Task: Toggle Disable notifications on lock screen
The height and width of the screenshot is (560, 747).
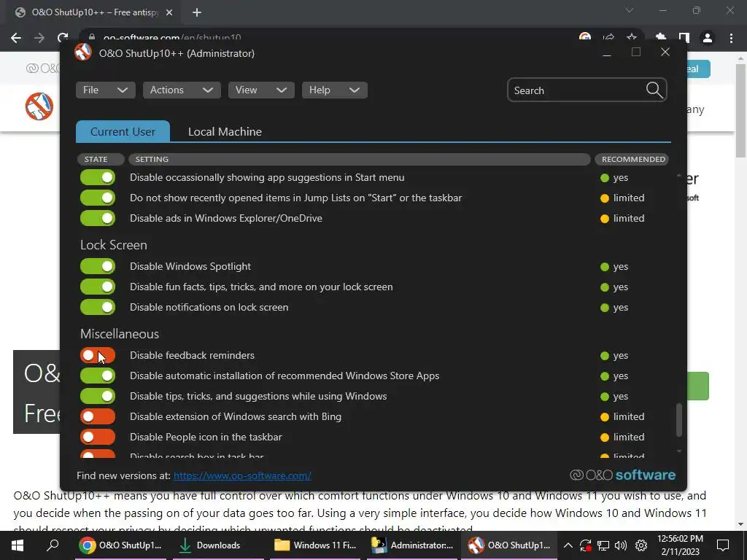Action: (x=98, y=308)
